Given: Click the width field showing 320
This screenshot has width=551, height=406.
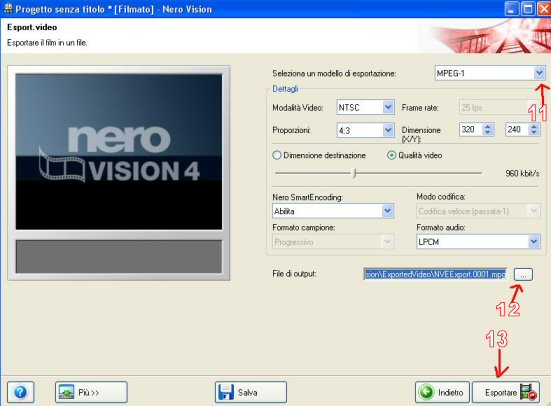Looking at the screenshot, I should 471,129.
